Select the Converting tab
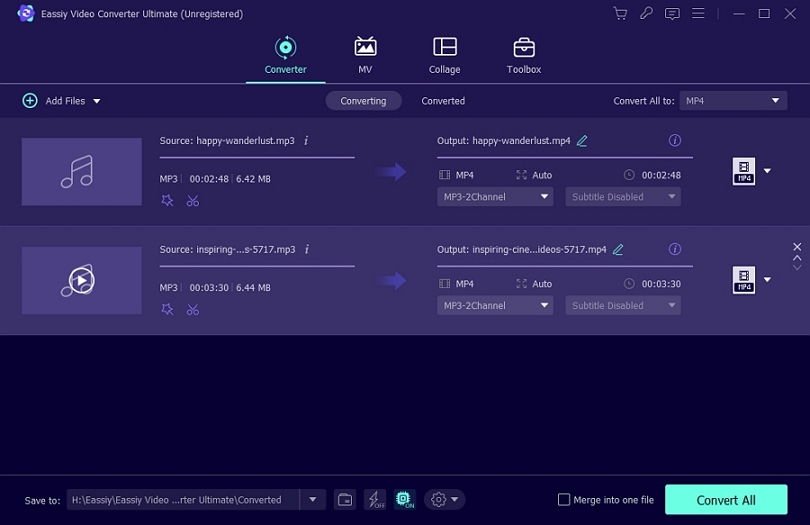Viewport: 810px width, 525px height. pyautogui.click(x=363, y=101)
